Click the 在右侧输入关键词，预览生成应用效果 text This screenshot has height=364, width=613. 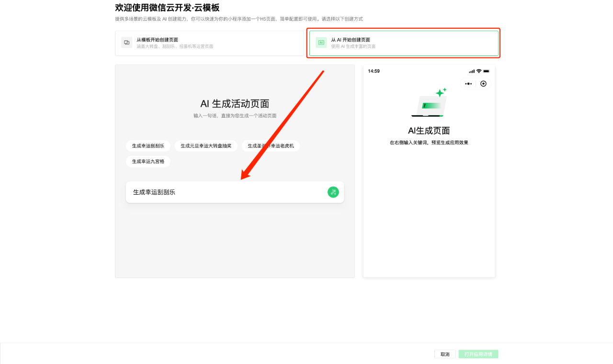point(429,143)
